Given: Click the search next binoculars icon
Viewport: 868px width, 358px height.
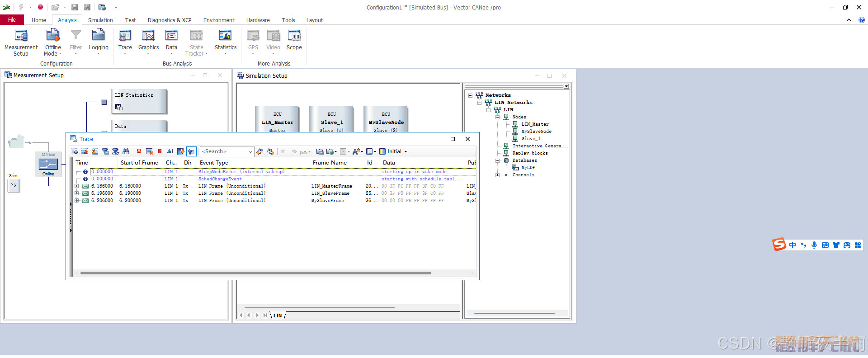Looking at the screenshot, I should [270, 151].
